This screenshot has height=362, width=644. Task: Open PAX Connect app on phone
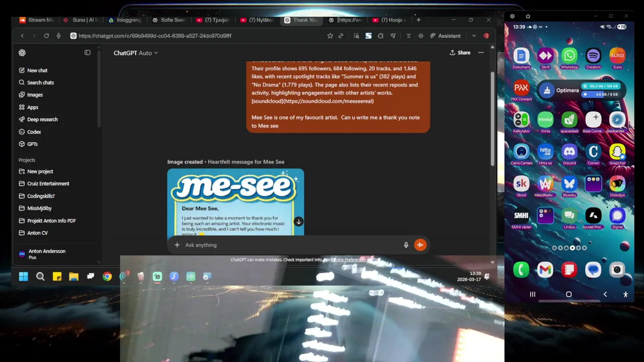[521, 90]
